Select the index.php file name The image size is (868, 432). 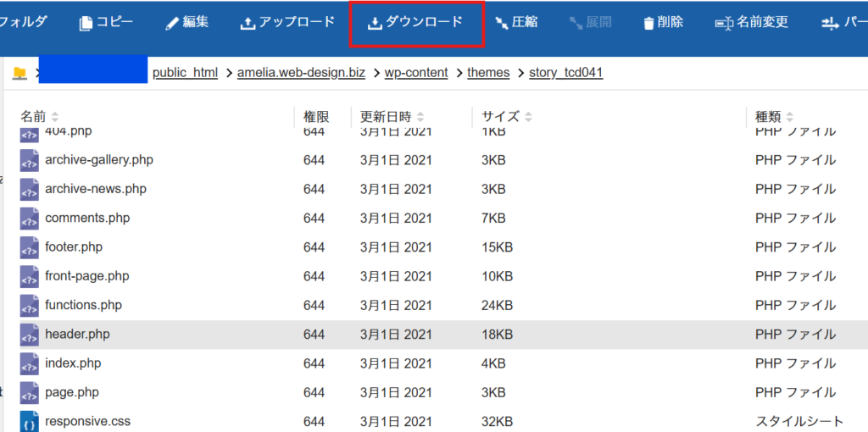tap(73, 363)
